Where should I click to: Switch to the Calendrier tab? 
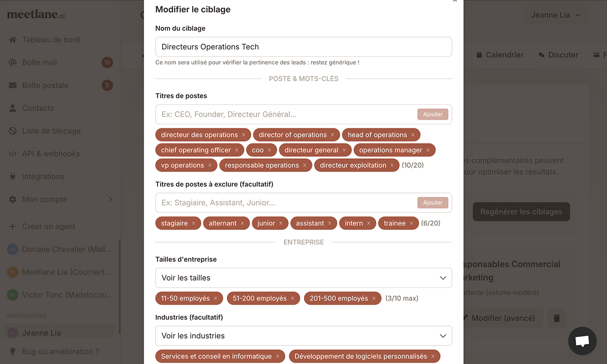tap(500, 55)
